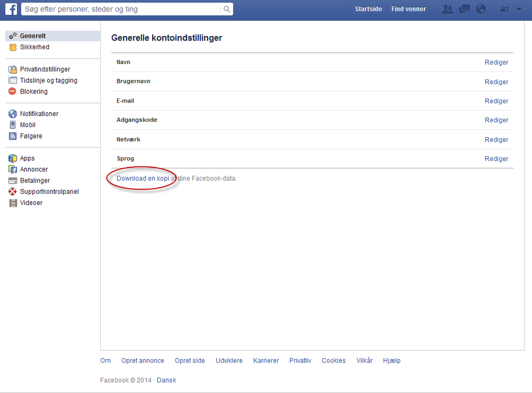This screenshot has height=393, width=532.
Task: Click the Sikkerhed badge icon
Action: pos(13,47)
